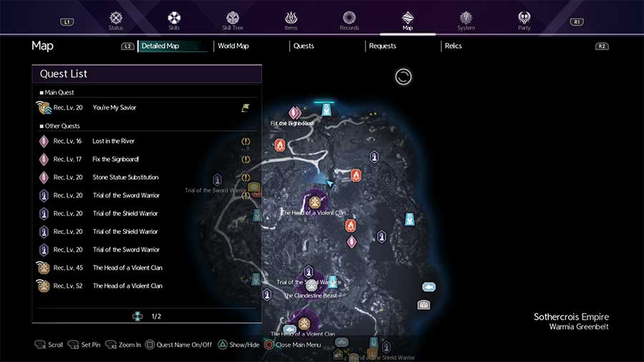Viewport: 644px width, 362px height.
Task: Toggle Show/Hide quest list
Action: click(238, 345)
